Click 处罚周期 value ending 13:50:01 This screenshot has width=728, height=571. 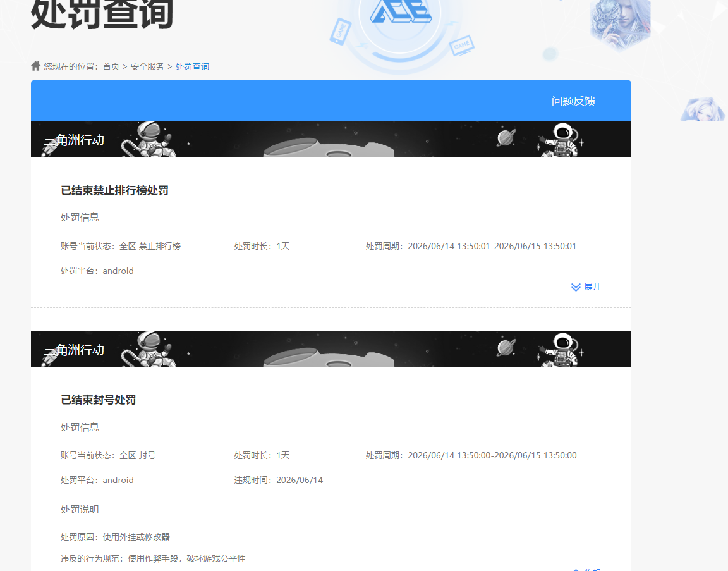492,246
